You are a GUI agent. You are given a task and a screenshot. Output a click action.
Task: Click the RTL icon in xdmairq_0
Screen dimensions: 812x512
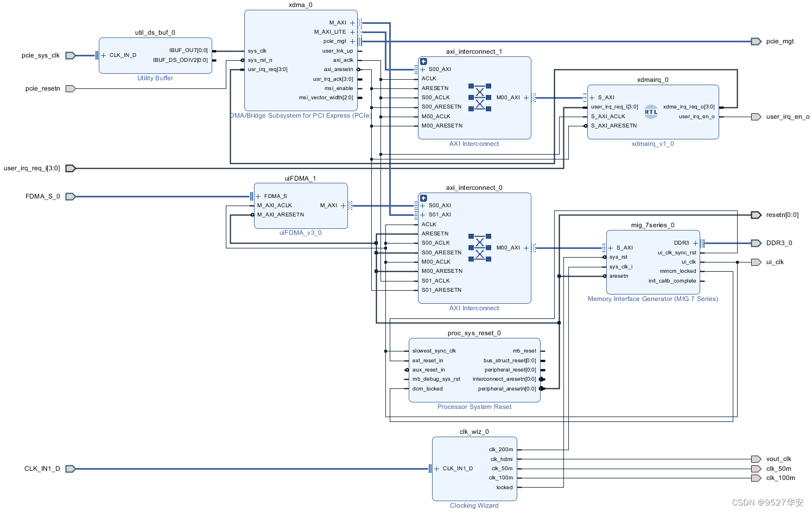(x=651, y=112)
